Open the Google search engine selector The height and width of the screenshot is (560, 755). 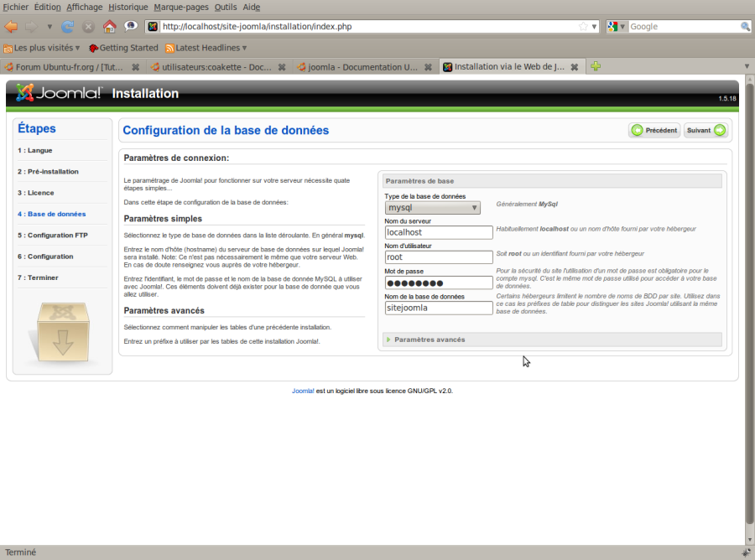click(617, 27)
